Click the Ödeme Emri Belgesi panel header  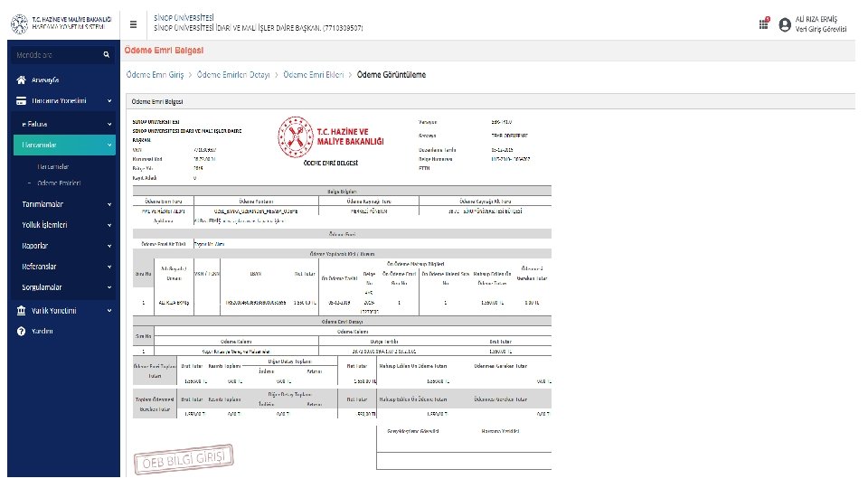pos(157,102)
